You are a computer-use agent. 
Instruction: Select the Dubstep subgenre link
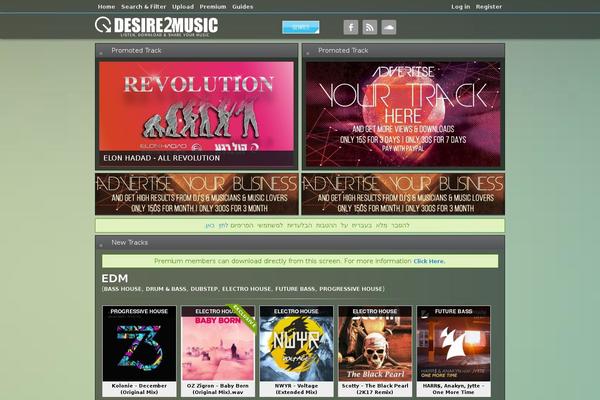pos(204,289)
